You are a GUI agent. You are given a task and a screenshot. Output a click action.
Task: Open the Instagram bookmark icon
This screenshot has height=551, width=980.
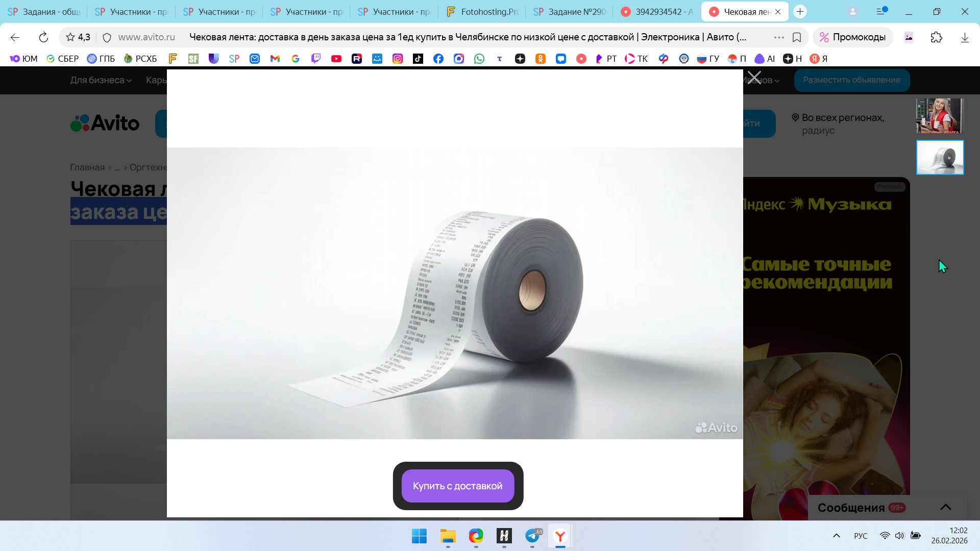click(x=397, y=59)
